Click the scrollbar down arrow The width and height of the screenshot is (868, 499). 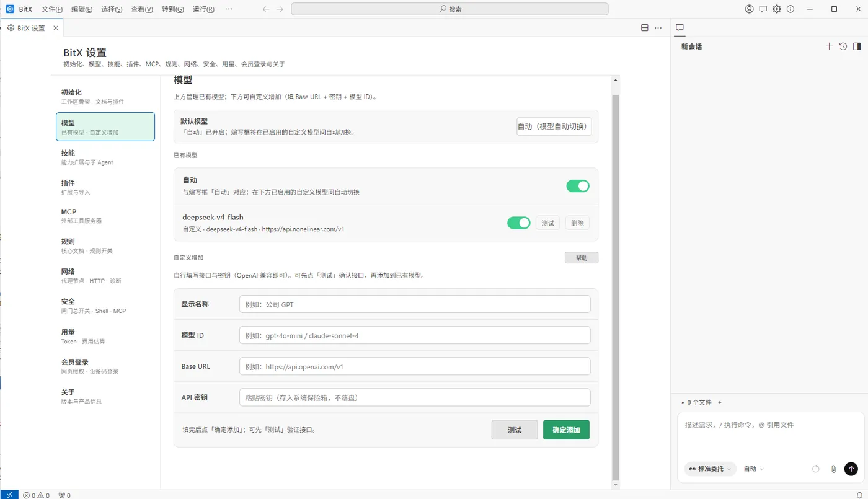pyautogui.click(x=616, y=484)
